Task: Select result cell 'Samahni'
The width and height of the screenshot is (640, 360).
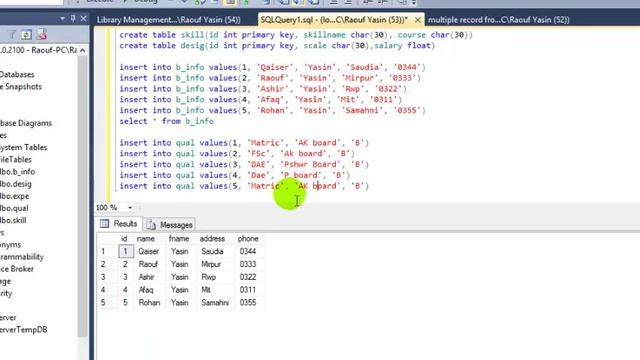Action: point(215,303)
